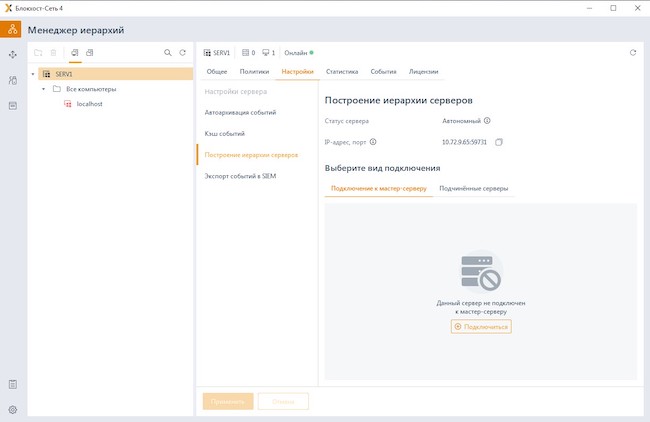Collapse the SERV1 tree node

click(33, 74)
